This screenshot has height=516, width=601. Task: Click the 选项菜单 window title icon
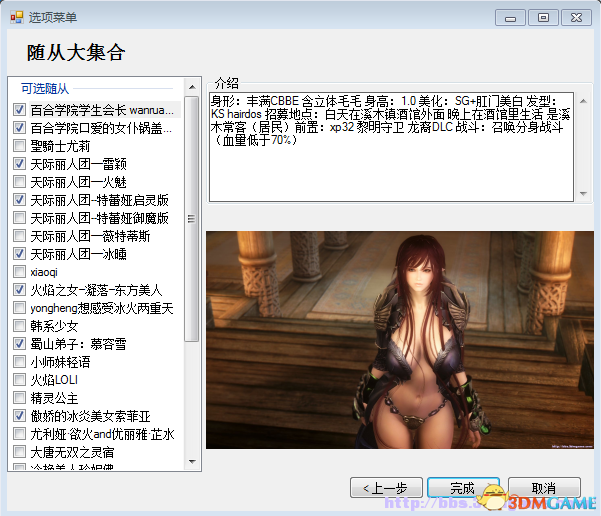tap(16, 17)
